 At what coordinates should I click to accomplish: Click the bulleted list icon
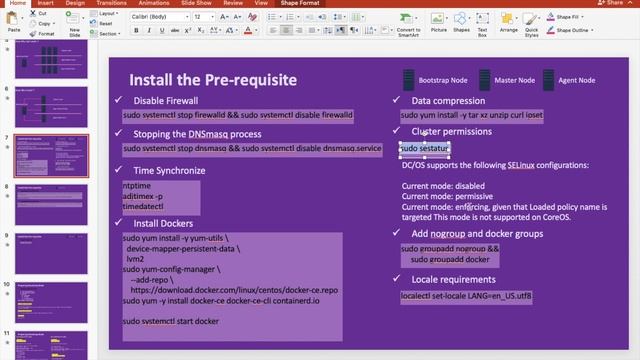272,17
